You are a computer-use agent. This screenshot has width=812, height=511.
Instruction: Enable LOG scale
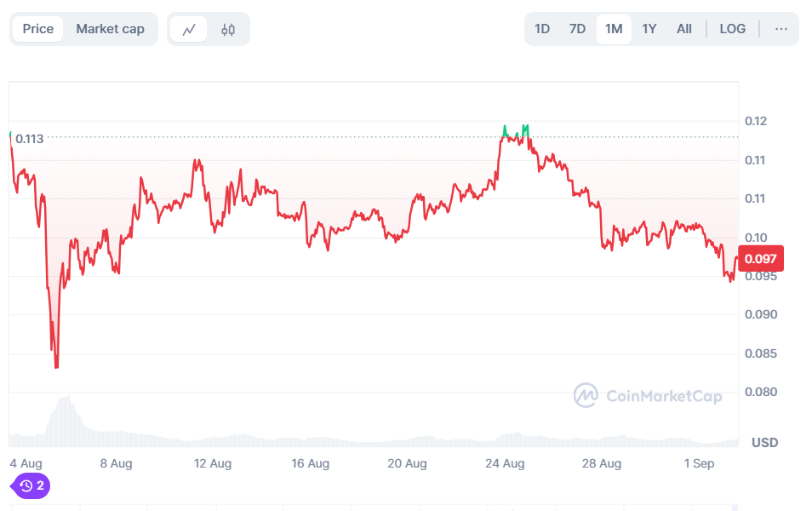[732, 29]
